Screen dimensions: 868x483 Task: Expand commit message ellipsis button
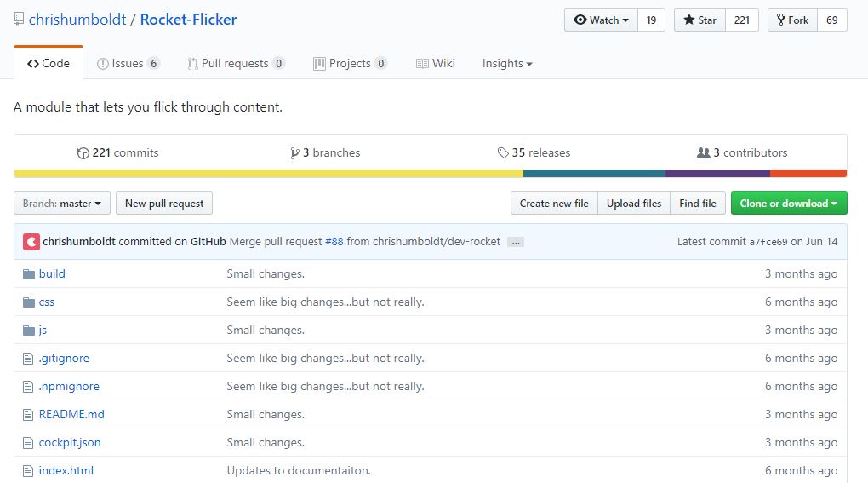(516, 242)
